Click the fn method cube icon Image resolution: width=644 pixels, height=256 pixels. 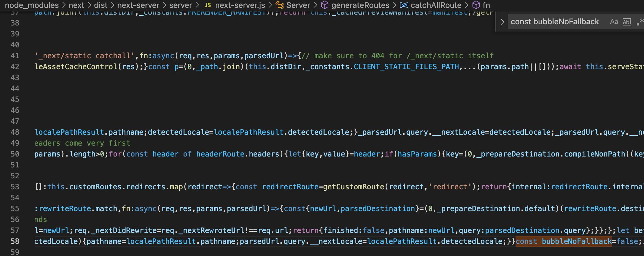pos(476,5)
